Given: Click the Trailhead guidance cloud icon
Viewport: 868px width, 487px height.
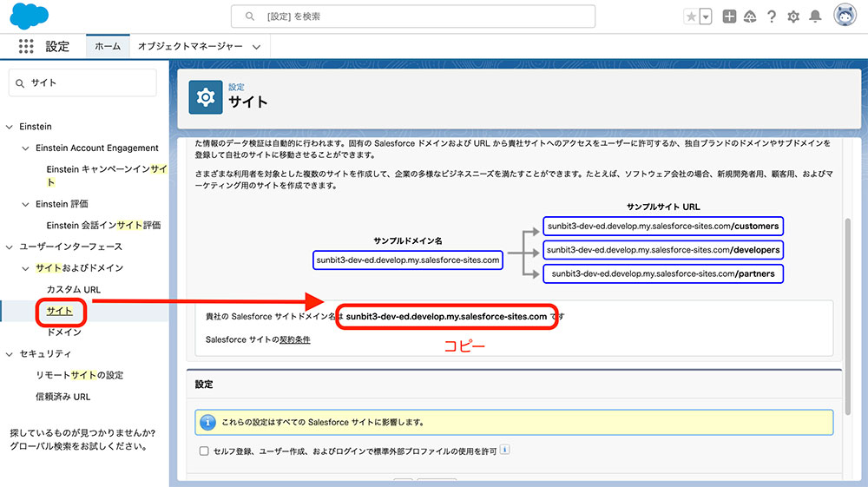Looking at the screenshot, I should click(x=750, y=16).
